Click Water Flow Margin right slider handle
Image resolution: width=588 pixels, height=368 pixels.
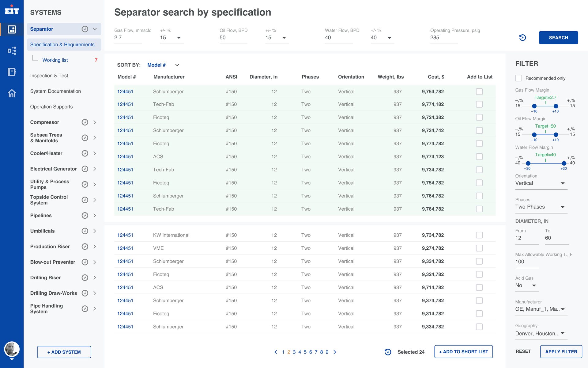pyautogui.click(x=564, y=163)
